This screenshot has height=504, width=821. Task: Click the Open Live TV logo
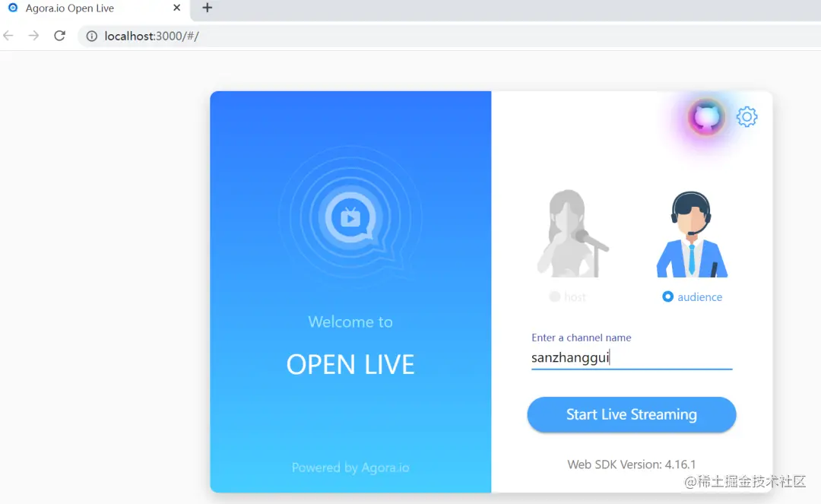pyautogui.click(x=350, y=217)
